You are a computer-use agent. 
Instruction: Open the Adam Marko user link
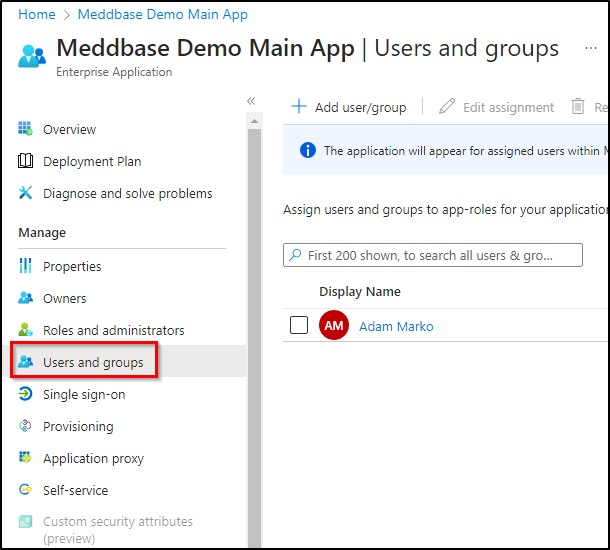pyautogui.click(x=396, y=326)
